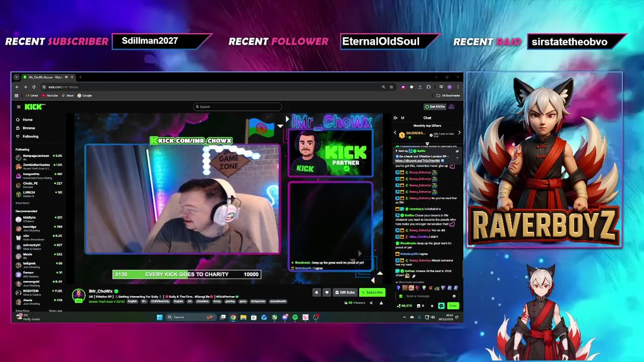Open the Grand Theft Auto V category link
This screenshot has height=362, width=644.
106,301
